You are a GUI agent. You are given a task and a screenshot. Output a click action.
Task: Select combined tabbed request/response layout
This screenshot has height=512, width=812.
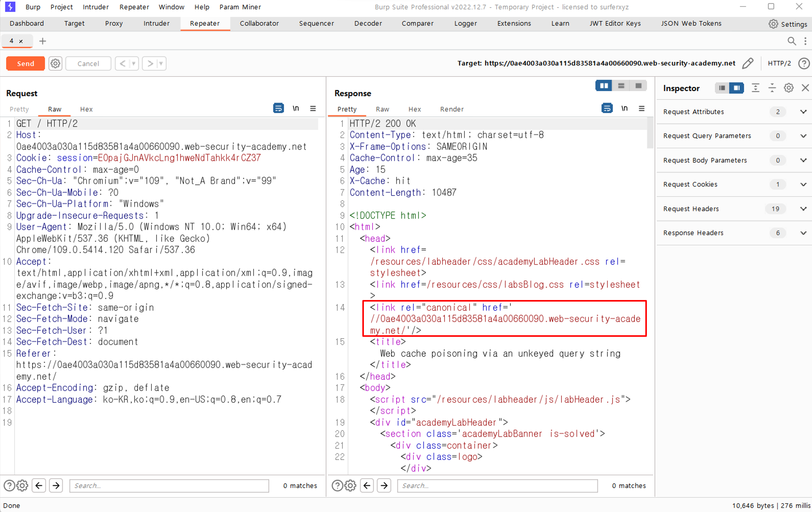pos(638,86)
